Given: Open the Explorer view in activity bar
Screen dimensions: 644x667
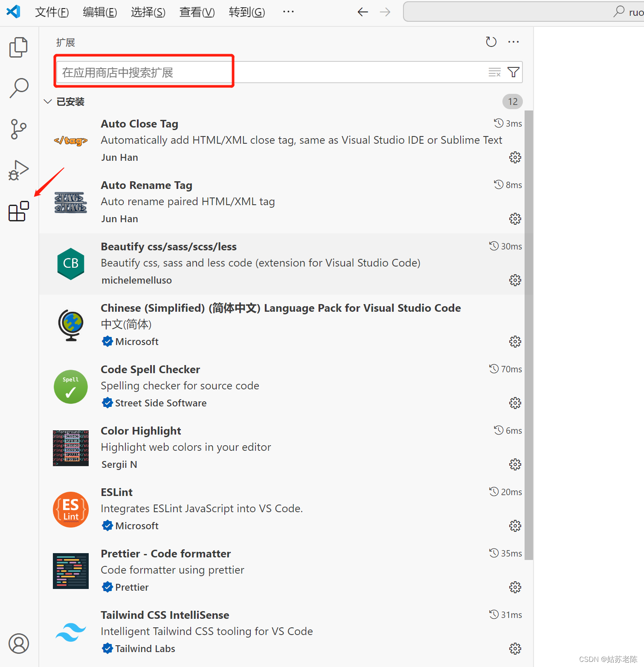Looking at the screenshot, I should coord(18,47).
